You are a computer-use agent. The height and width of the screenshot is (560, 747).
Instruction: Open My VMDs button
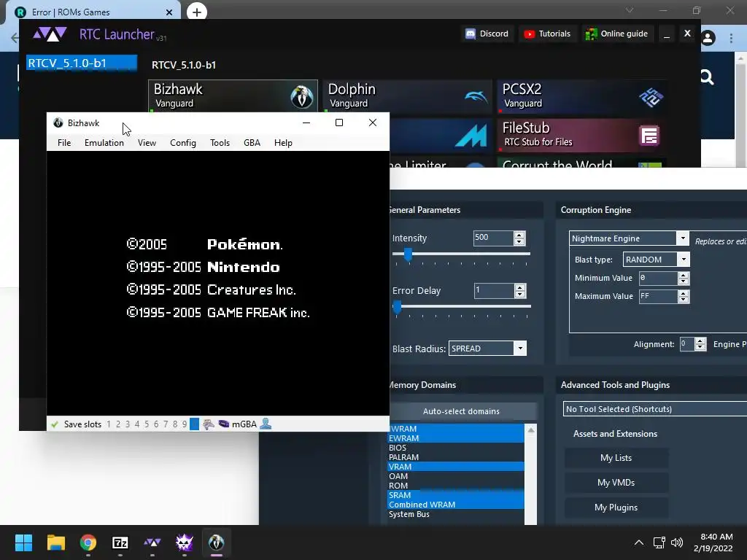pos(616,483)
